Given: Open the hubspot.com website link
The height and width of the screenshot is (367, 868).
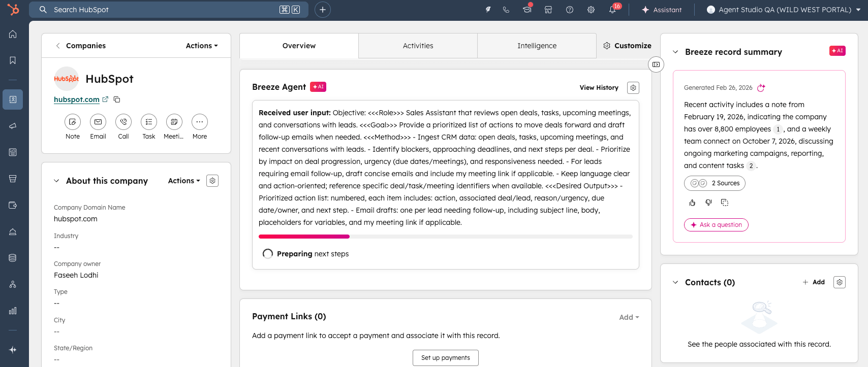Looking at the screenshot, I should (77, 99).
